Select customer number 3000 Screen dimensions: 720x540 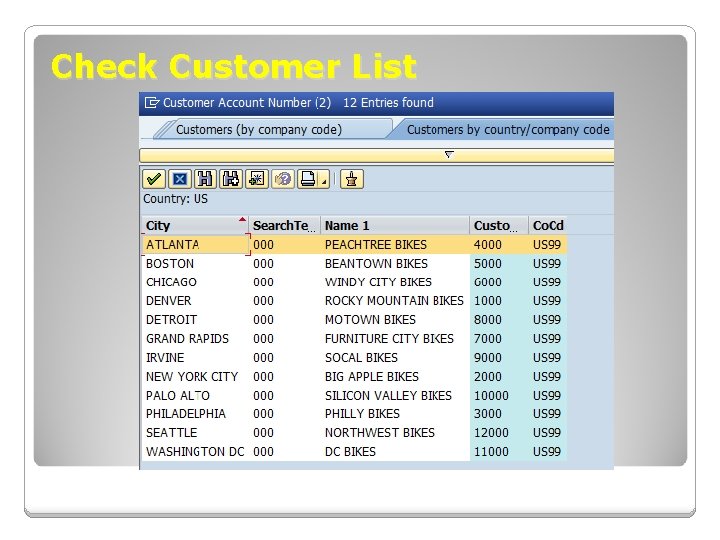coord(488,414)
